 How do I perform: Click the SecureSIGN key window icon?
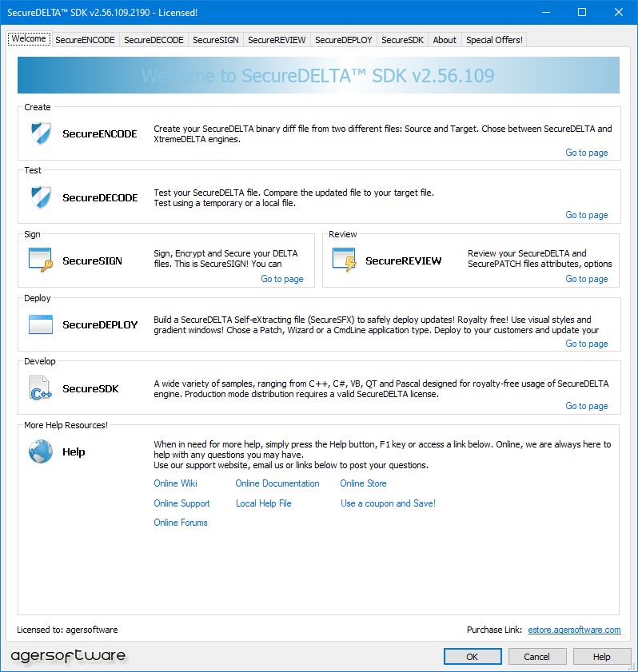click(x=41, y=260)
